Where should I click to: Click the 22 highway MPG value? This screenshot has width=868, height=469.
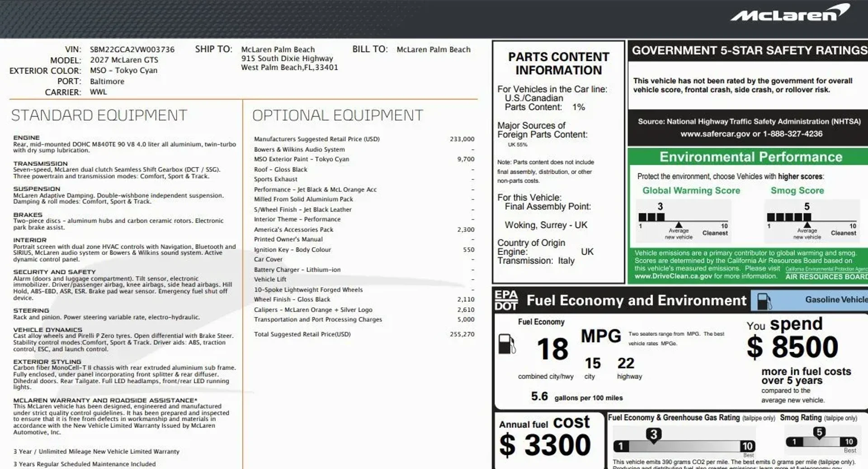(626, 363)
